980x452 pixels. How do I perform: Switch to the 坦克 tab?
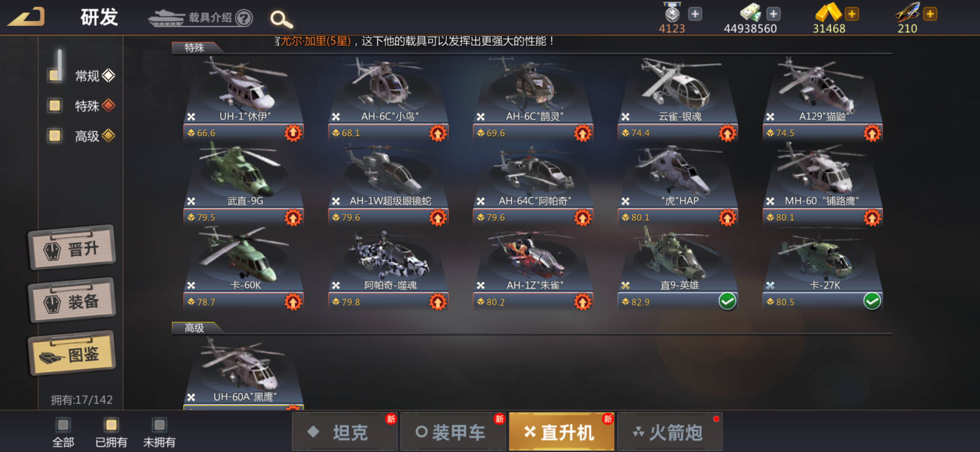pyautogui.click(x=344, y=432)
